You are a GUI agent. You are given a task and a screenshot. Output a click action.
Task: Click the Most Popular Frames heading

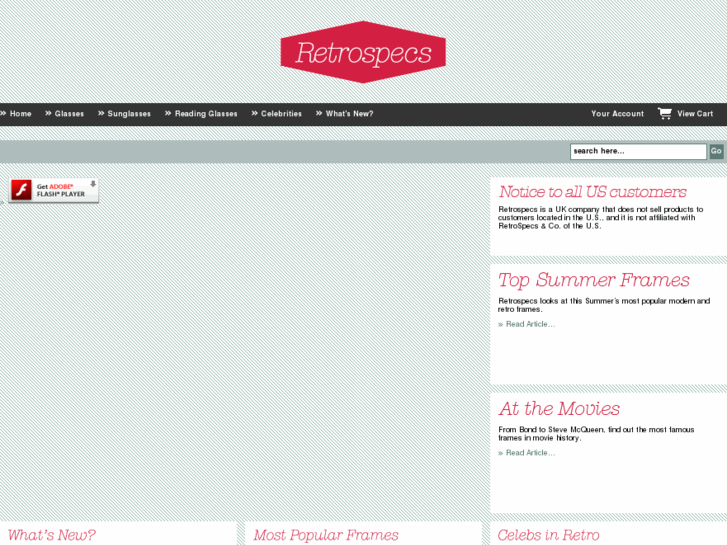pos(326,535)
